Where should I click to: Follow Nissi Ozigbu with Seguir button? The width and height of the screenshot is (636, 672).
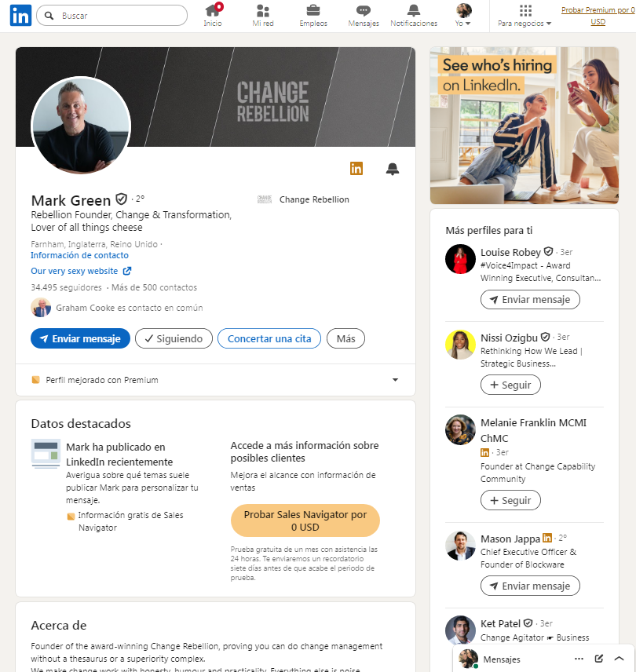pos(510,385)
